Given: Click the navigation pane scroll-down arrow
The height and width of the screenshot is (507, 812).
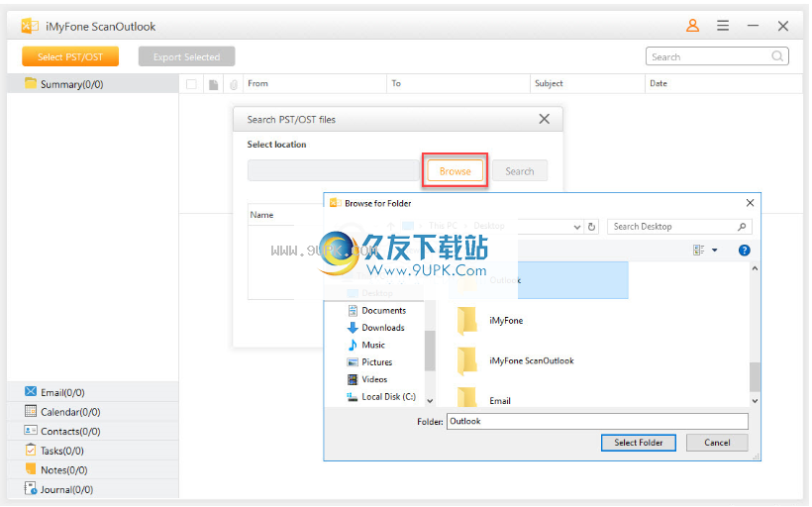Looking at the screenshot, I should point(430,401).
